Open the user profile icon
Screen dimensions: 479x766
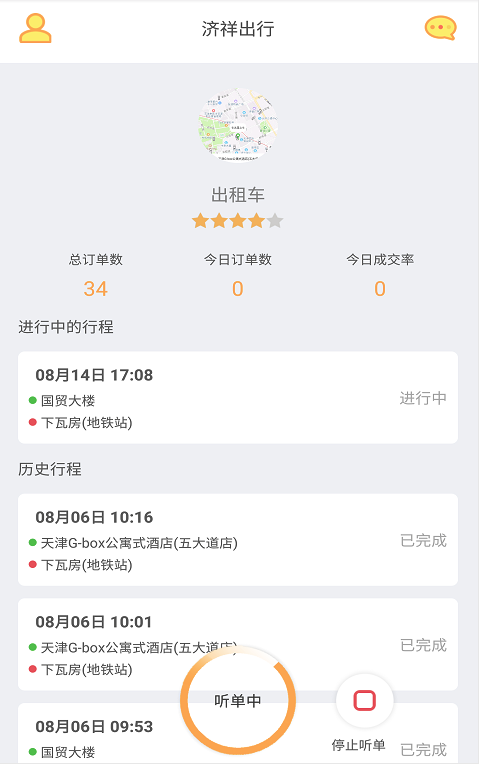coord(35,28)
